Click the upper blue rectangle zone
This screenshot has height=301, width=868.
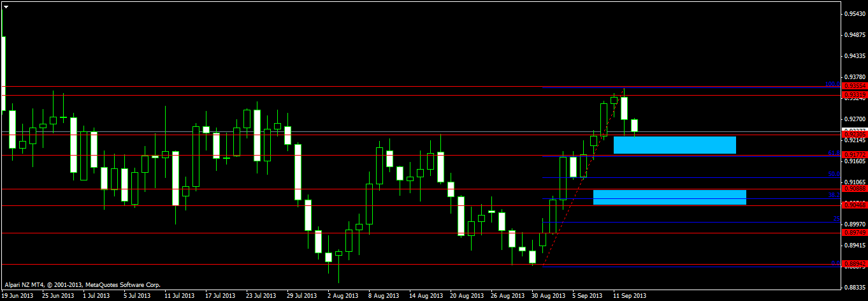tap(675, 145)
